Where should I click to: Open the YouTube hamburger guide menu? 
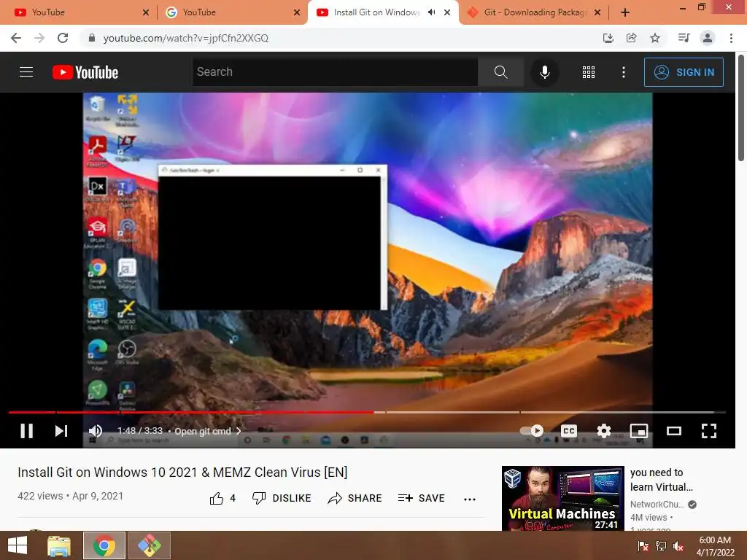pos(26,72)
